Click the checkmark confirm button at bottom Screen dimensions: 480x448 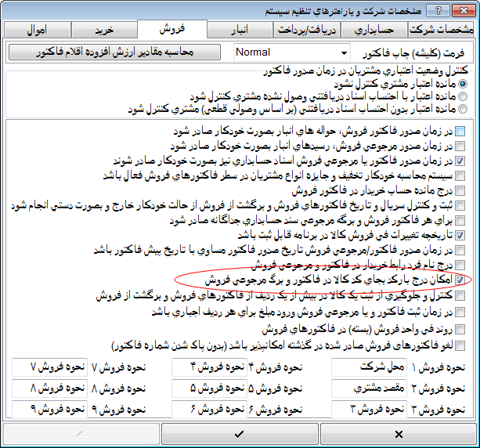[240, 433]
